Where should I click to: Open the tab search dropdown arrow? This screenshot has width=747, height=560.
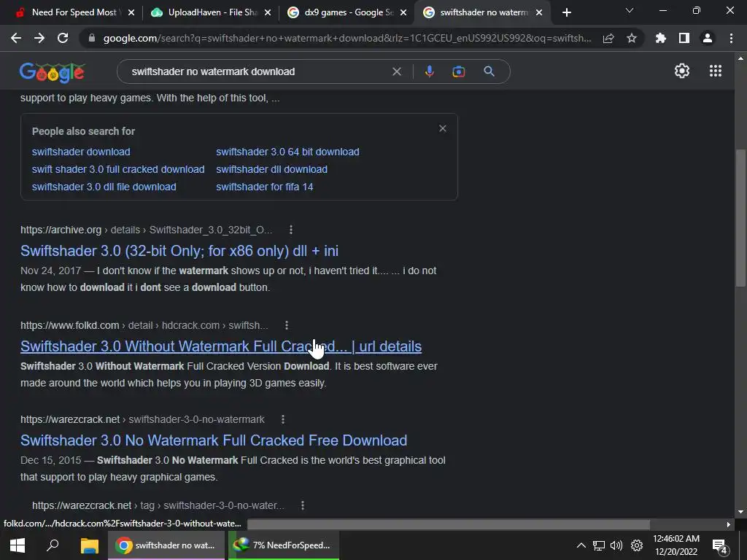click(x=630, y=10)
